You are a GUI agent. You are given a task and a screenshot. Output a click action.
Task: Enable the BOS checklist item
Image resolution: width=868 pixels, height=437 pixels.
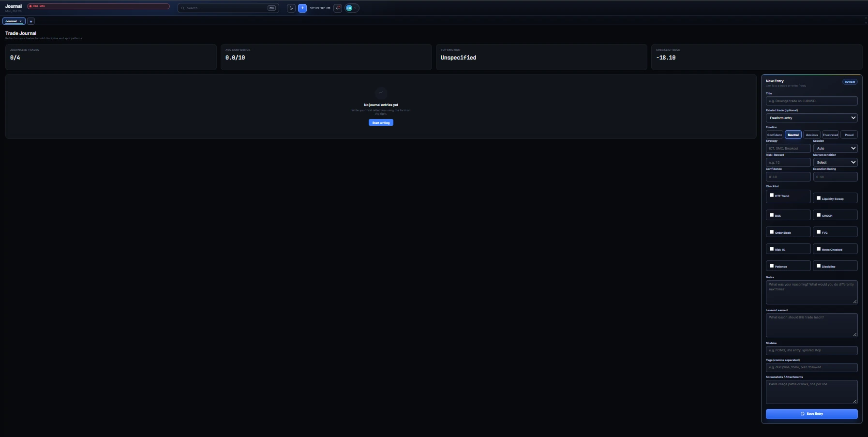coord(772,215)
